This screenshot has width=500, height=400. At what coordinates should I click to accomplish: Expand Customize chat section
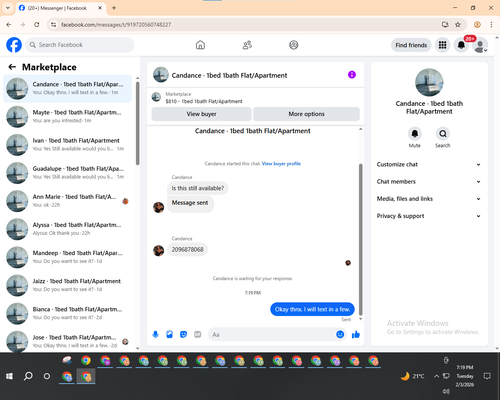[x=429, y=164]
